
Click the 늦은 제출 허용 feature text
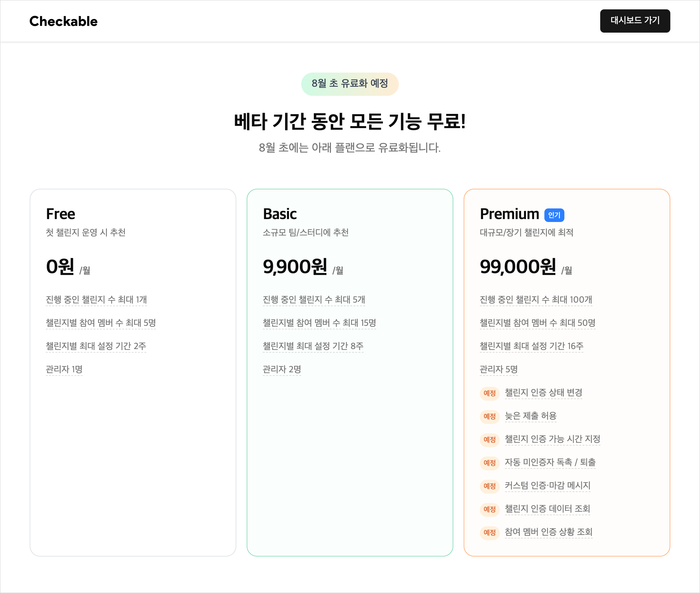(x=530, y=416)
